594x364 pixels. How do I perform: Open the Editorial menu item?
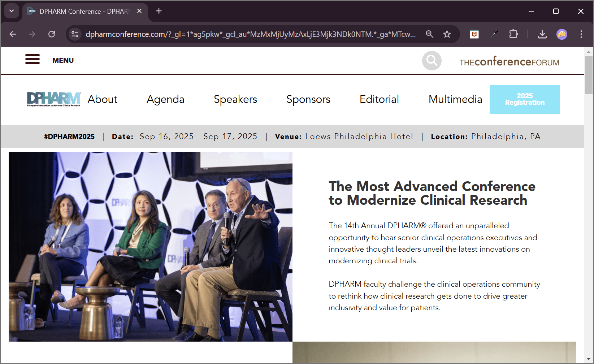[x=379, y=99]
